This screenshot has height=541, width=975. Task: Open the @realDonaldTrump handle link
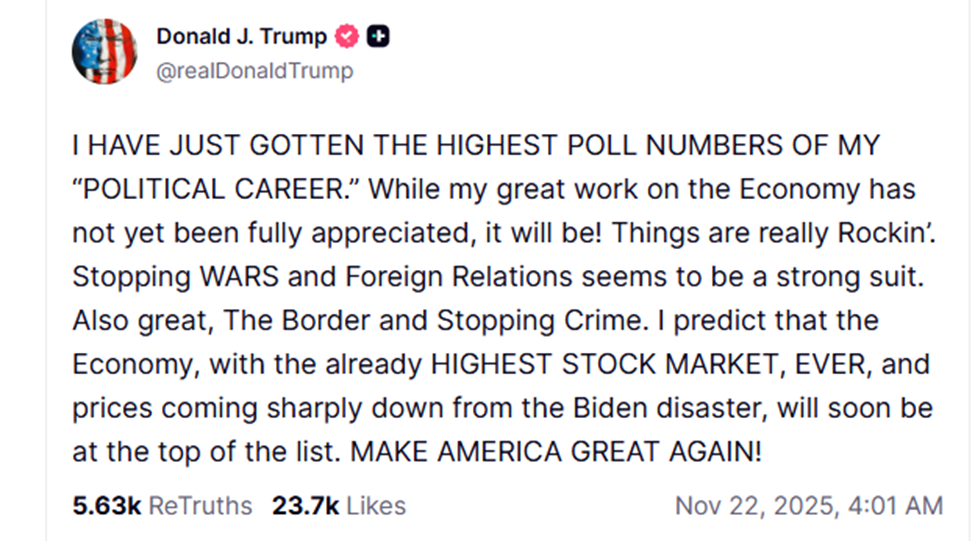255,72
